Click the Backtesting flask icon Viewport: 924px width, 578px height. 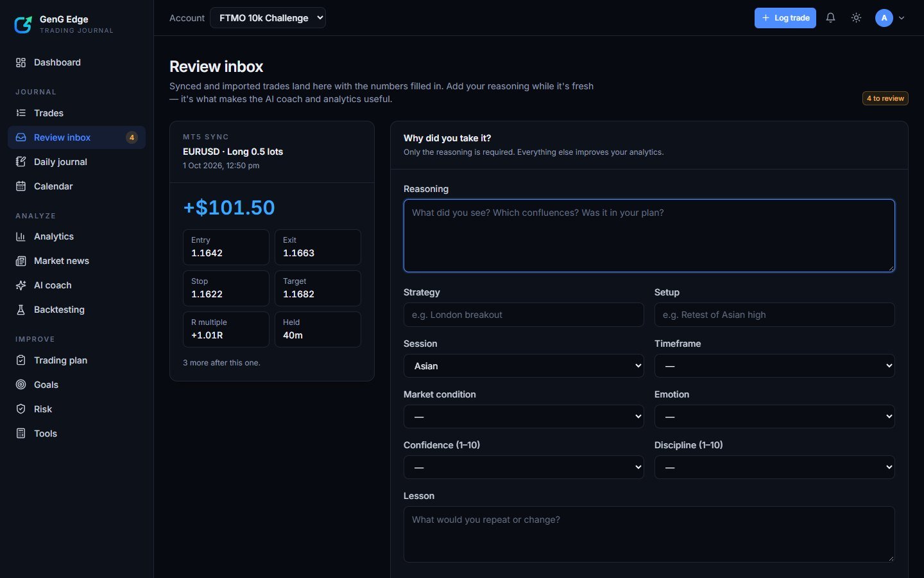[21, 310]
